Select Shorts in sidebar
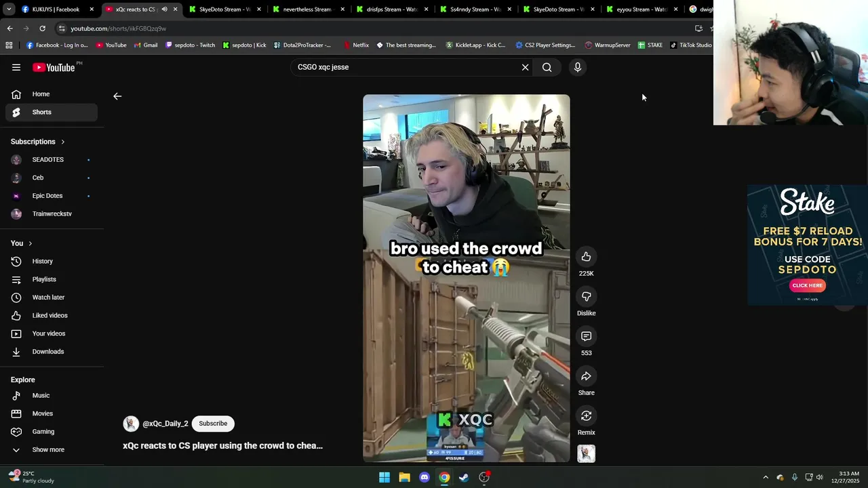This screenshot has height=488, width=868. click(x=52, y=112)
